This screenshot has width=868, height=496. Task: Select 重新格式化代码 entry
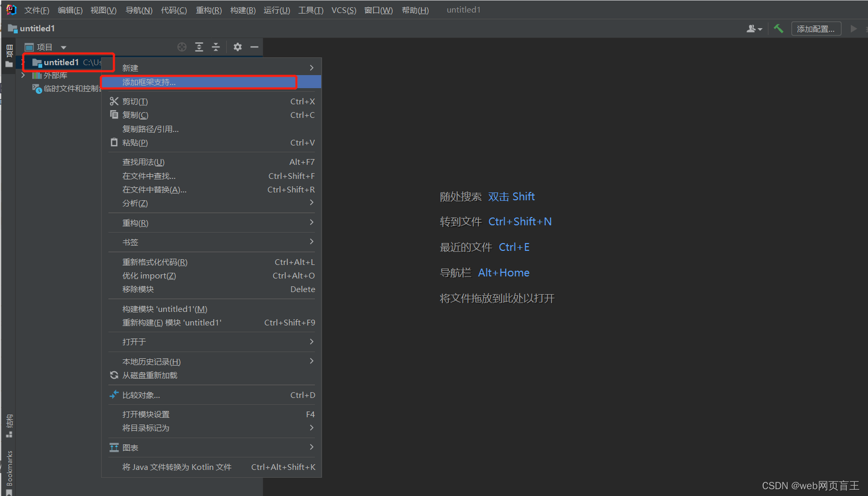coord(211,262)
